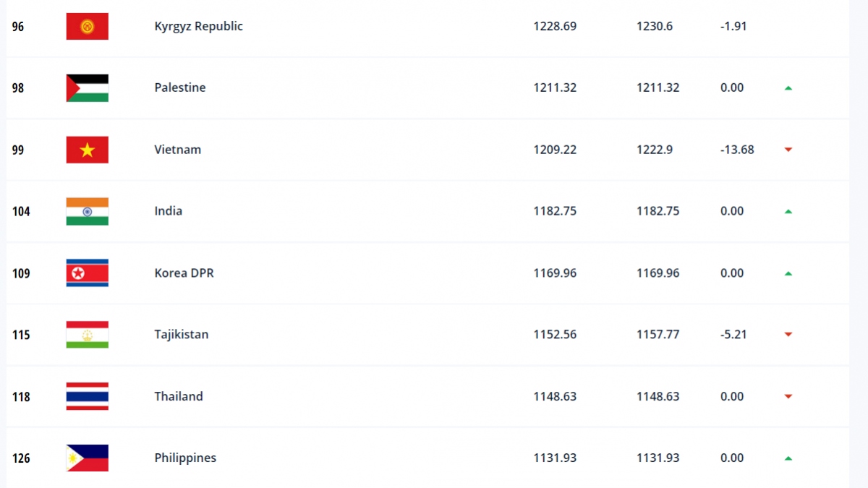This screenshot has width=868, height=488.
Task: Click the Tajikistan flag icon
Action: pyautogui.click(x=87, y=335)
